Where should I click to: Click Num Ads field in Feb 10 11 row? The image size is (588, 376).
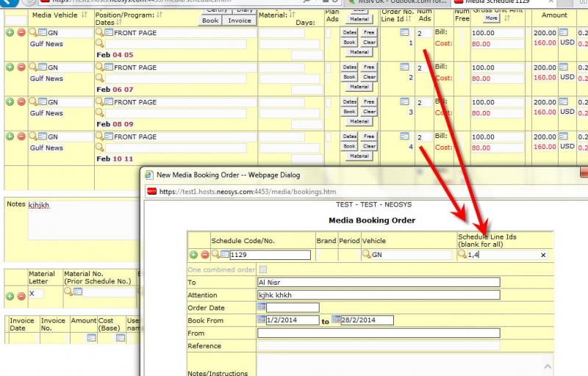(x=424, y=137)
